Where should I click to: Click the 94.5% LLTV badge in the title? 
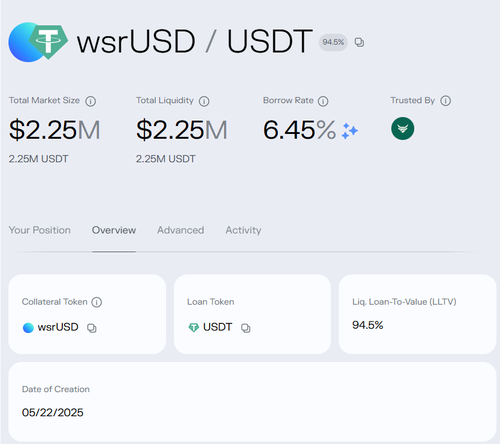tap(333, 42)
